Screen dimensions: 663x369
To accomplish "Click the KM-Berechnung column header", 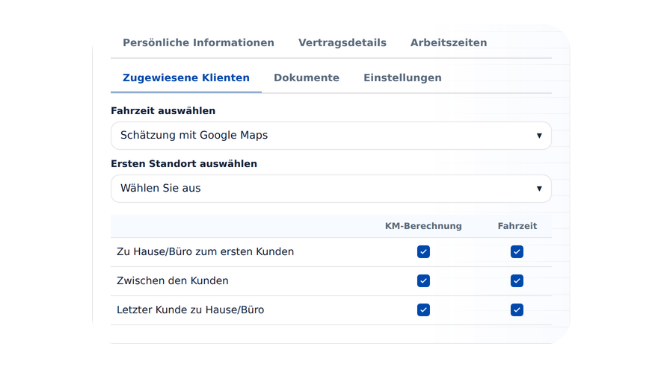I will point(423,226).
